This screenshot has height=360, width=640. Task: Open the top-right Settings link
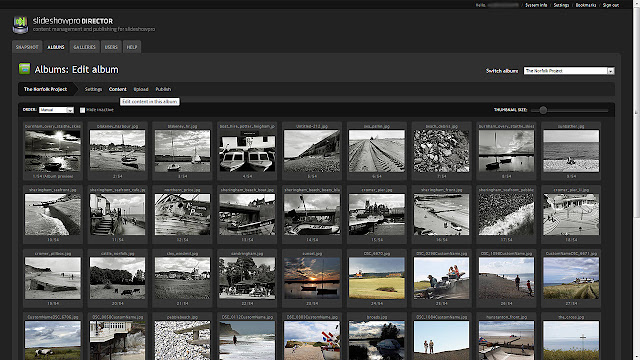point(561,5)
